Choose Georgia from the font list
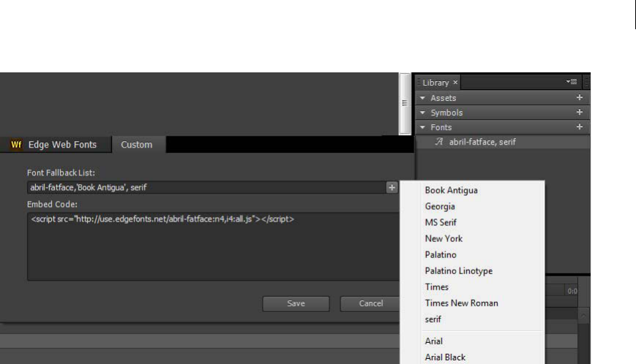 coord(440,207)
